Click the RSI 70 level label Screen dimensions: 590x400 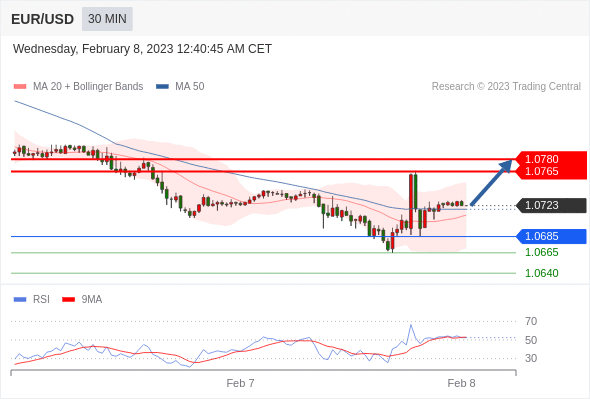[531, 321]
